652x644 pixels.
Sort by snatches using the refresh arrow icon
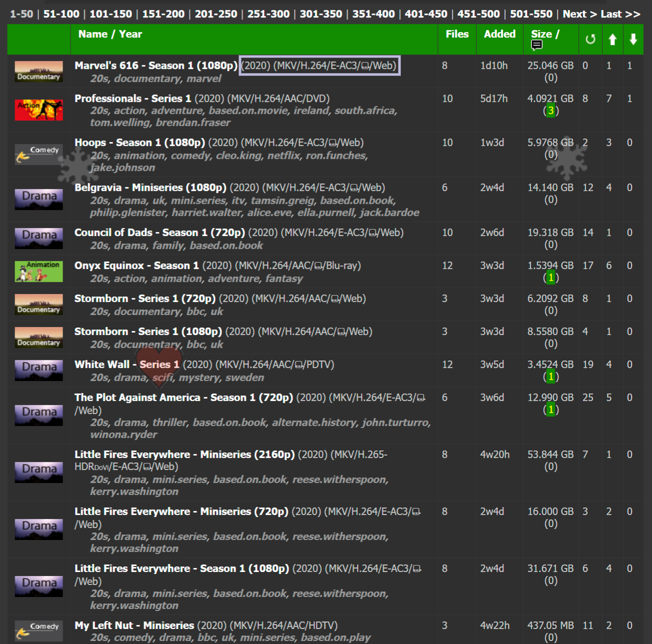point(590,39)
